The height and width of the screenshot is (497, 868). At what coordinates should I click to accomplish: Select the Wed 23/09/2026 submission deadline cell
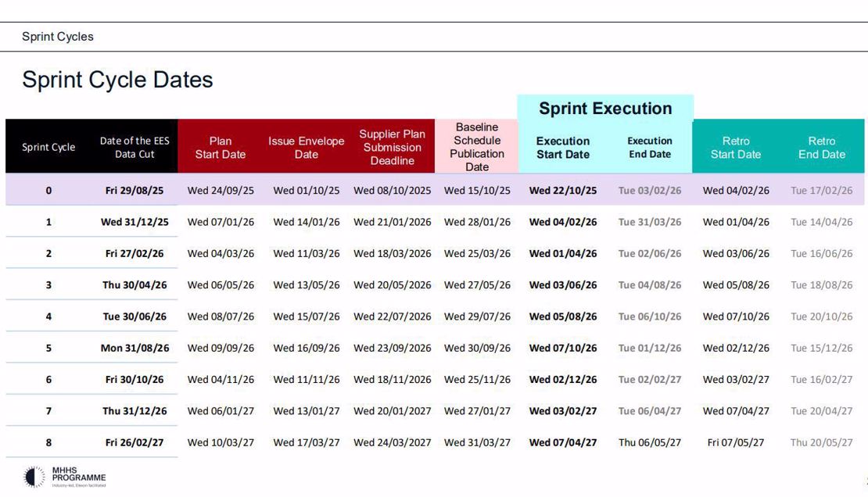click(x=393, y=348)
